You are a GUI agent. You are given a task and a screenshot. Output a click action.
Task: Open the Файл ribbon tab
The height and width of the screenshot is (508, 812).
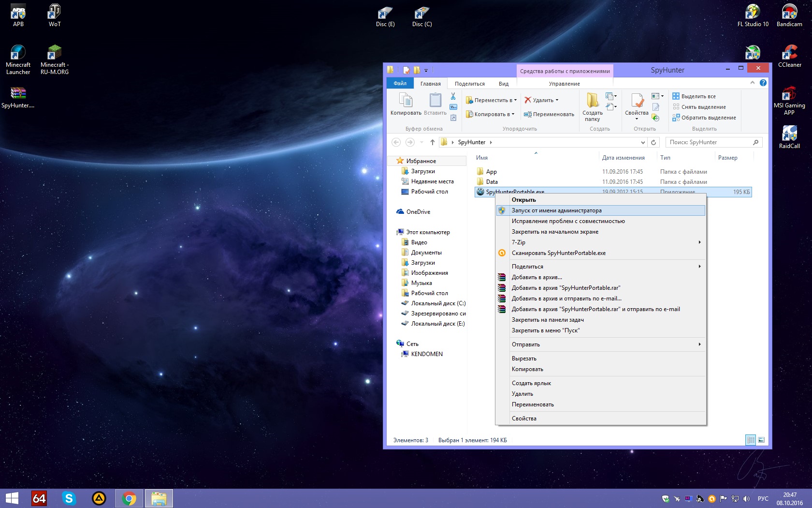tap(400, 83)
